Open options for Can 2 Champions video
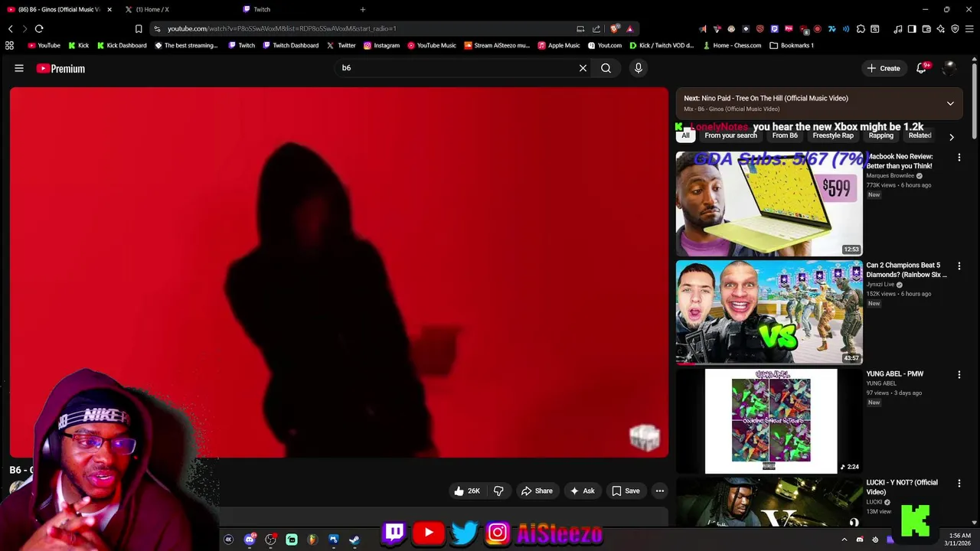 (x=959, y=266)
